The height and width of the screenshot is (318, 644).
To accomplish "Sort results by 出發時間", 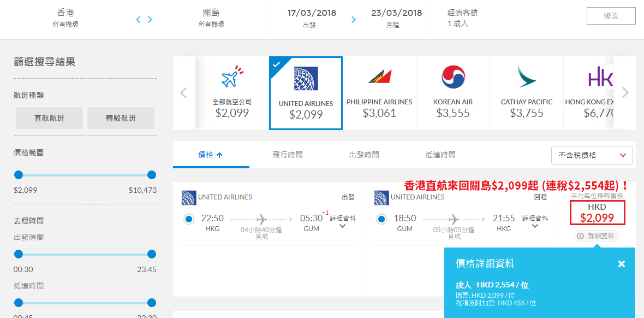I will click(364, 155).
